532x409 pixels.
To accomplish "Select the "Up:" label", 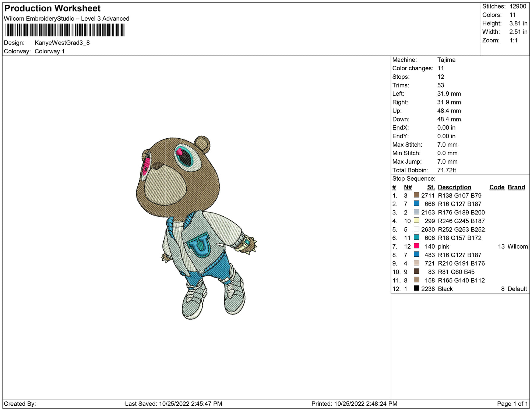I will [397, 110].
